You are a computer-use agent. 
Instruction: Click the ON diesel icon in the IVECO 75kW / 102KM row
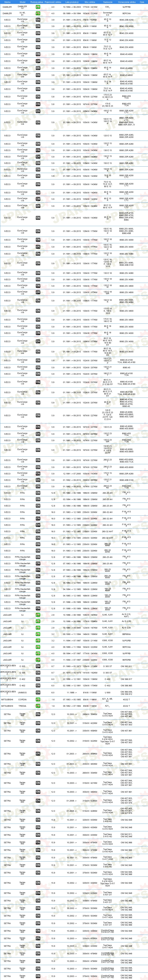(x=38, y=19)
